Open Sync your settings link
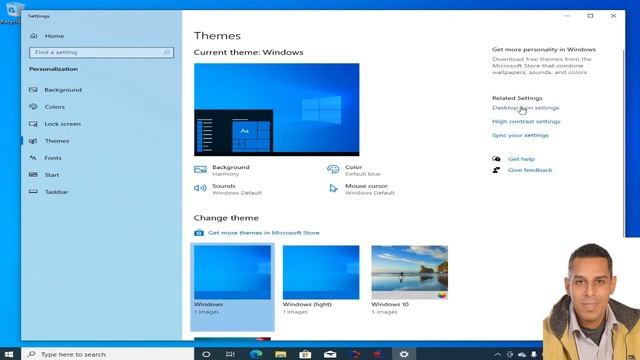640x360 pixels. click(520, 136)
